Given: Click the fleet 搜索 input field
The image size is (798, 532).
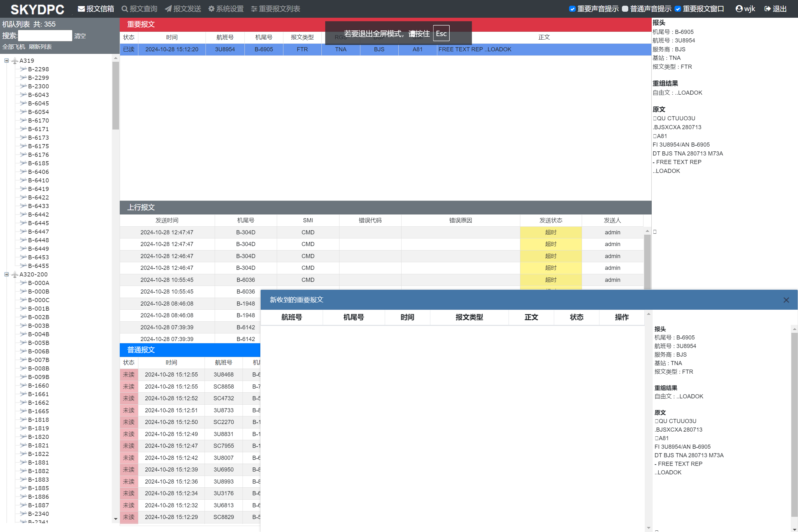Looking at the screenshot, I should tap(45, 35).
